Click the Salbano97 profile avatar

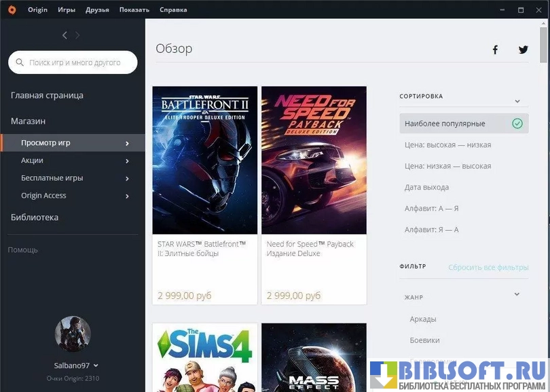(x=72, y=334)
